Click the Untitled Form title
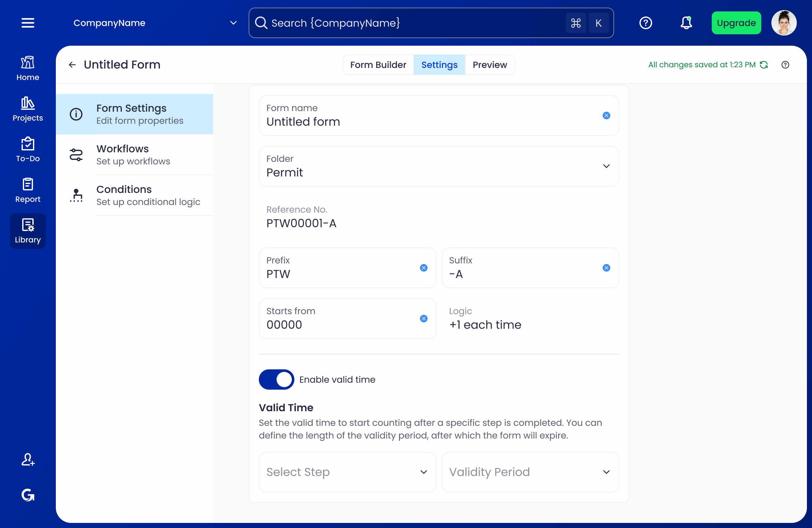The height and width of the screenshot is (528, 812). coord(122,64)
